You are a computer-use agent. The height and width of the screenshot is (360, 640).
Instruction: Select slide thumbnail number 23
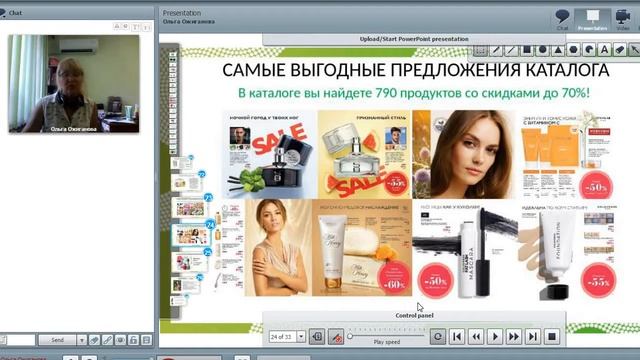(x=191, y=208)
